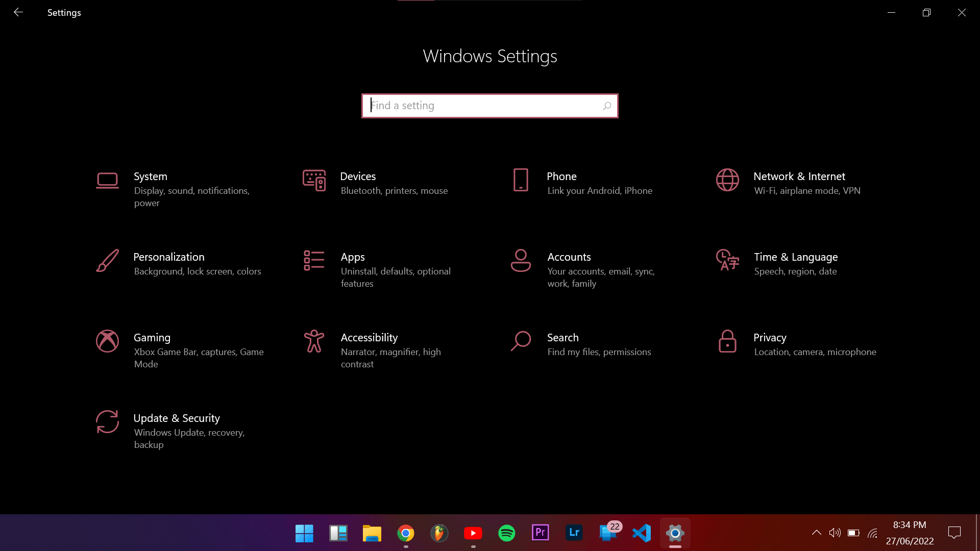Image resolution: width=980 pixels, height=551 pixels.
Task: Open the Devices settings title link
Action: point(358,177)
